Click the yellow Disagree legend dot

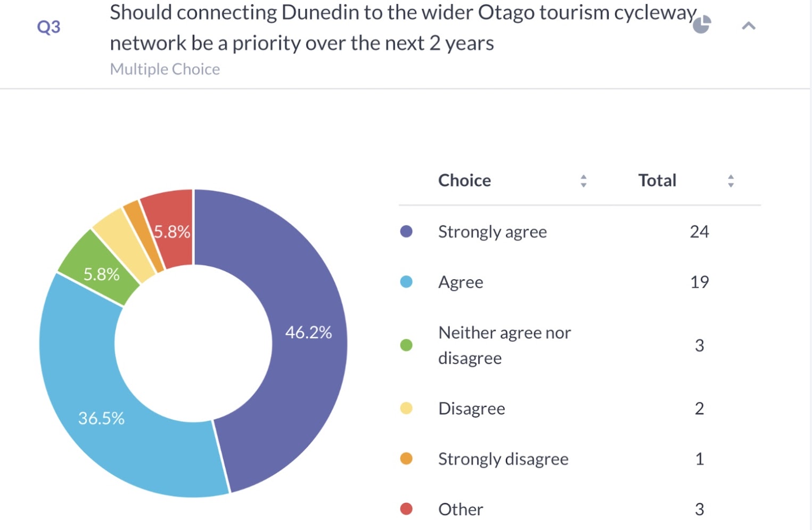pos(406,409)
